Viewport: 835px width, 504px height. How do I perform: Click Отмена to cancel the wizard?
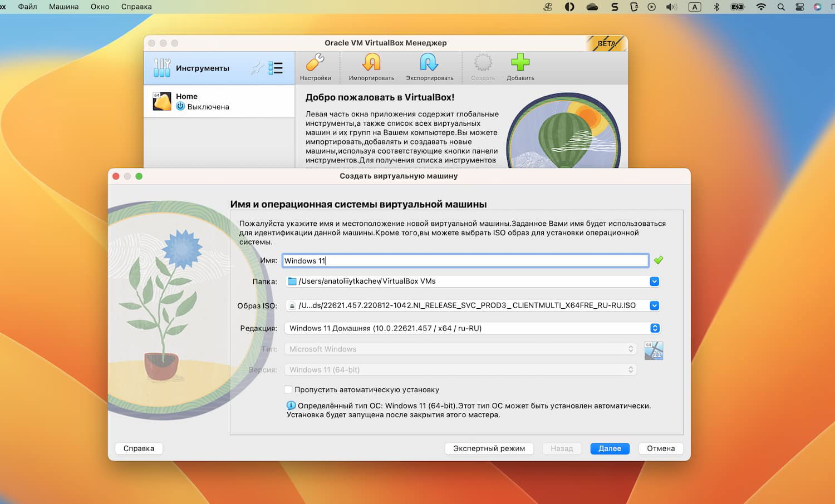tap(661, 448)
